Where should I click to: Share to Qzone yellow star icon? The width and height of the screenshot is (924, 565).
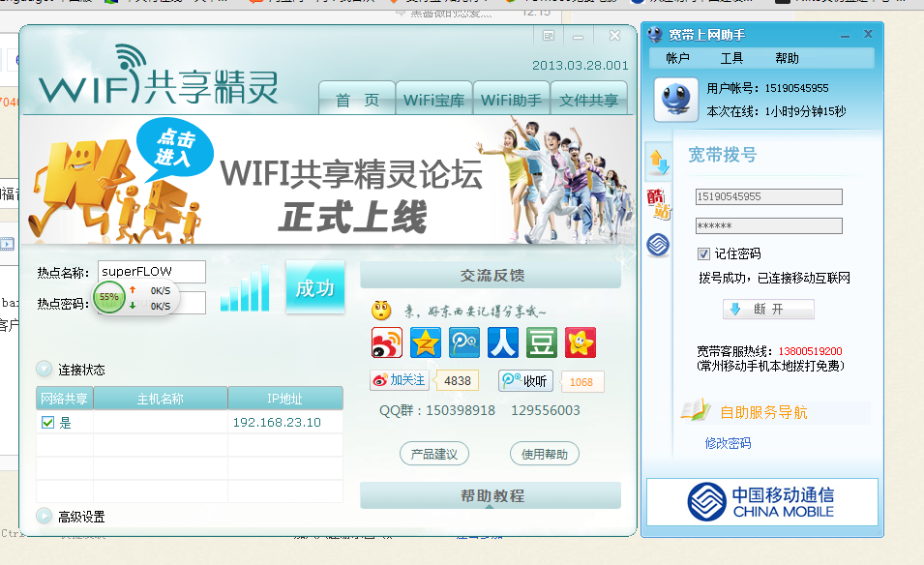click(x=426, y=342)
